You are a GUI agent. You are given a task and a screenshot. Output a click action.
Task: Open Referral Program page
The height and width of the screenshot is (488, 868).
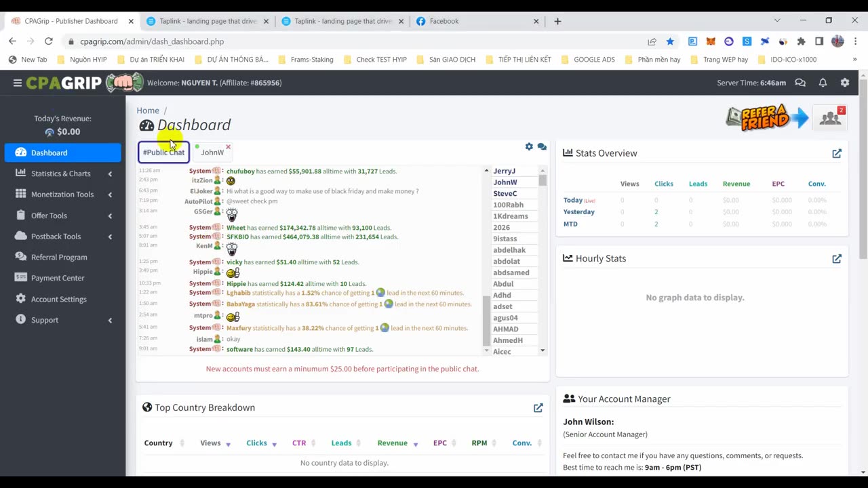[x=62, y=258]
